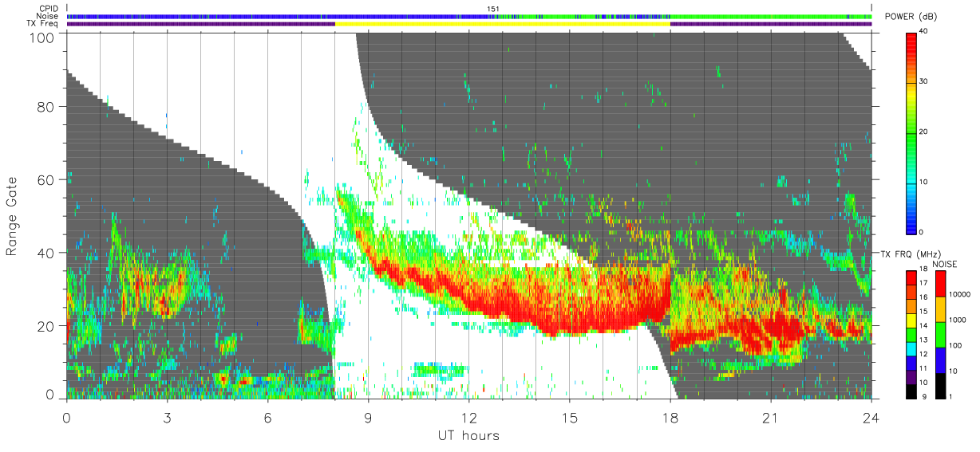Click the 'CPID' row label
This screenshot has width=980, height=452.
pos(49,9)
